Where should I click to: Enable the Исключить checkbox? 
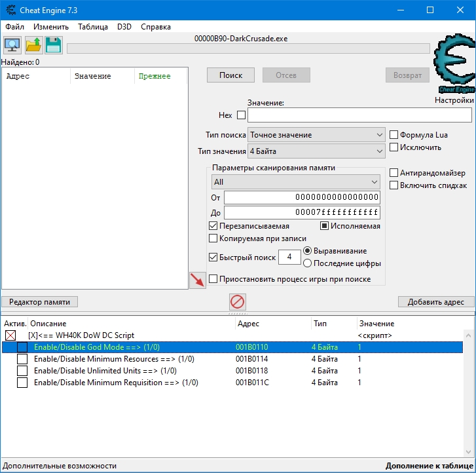(x=394, y=147)
